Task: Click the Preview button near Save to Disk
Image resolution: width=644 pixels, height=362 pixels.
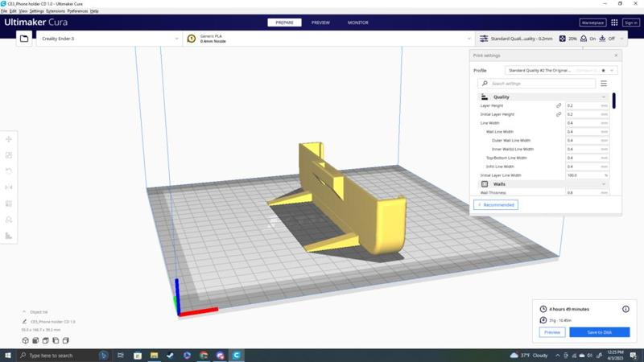Action: tap(552, 332)
